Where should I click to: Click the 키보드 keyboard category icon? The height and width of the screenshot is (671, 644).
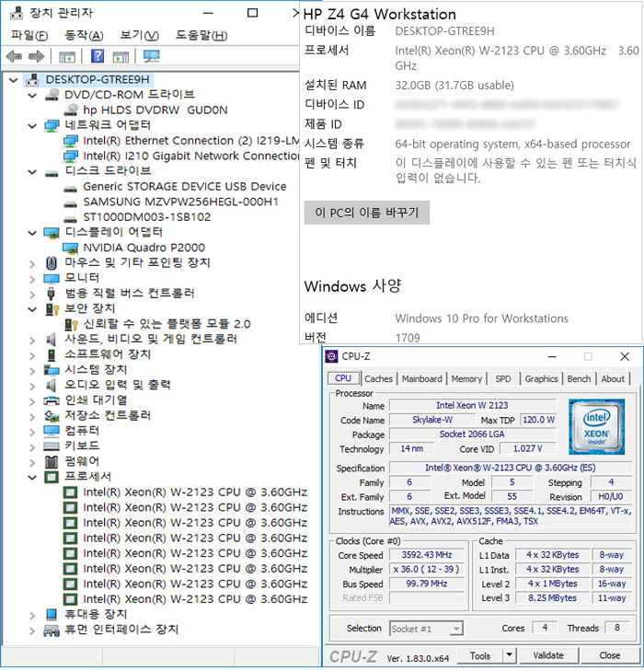(52, 446)
